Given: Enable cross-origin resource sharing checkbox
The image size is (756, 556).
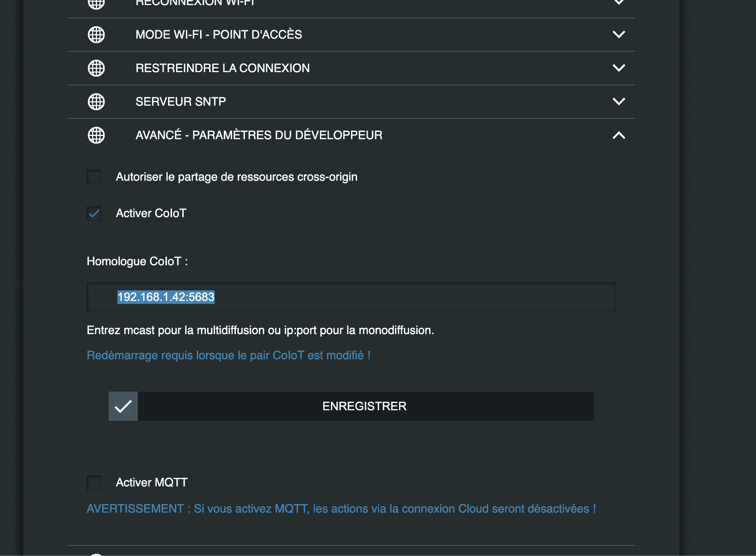Looking at the screenshot, I should point(94,177).
